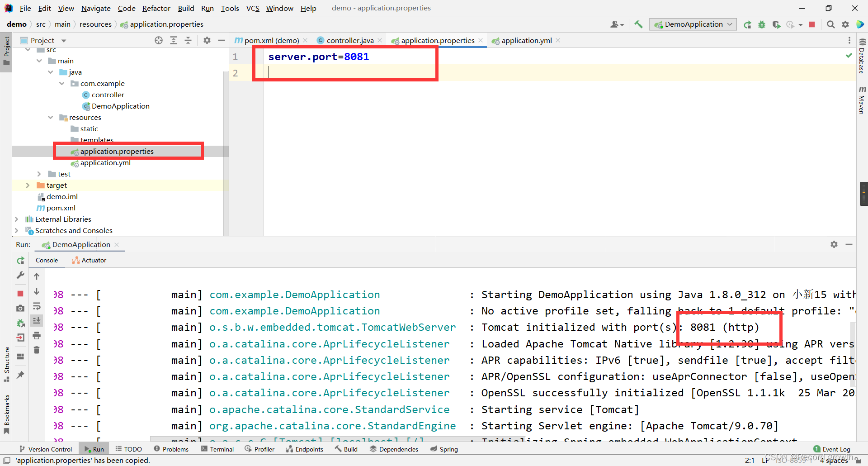868x466 pixels.
Task: Click the Build project hammer icon
Action: pyautogui.click(x=638, y=24)
